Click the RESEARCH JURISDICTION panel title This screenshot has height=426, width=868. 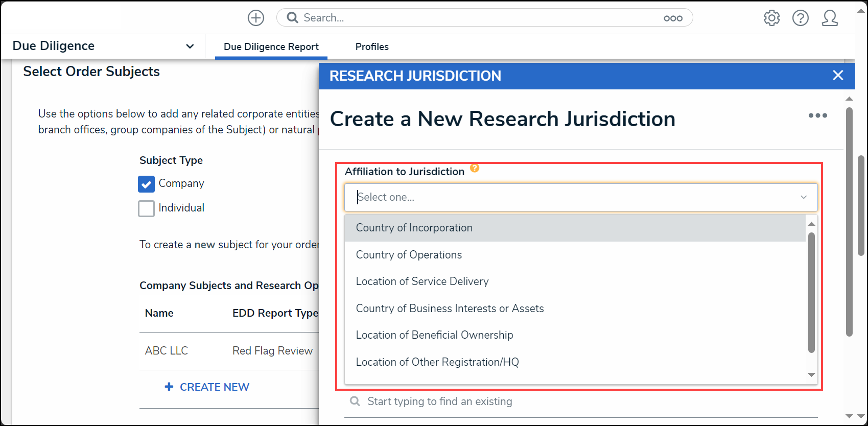[x=415, y=76]
